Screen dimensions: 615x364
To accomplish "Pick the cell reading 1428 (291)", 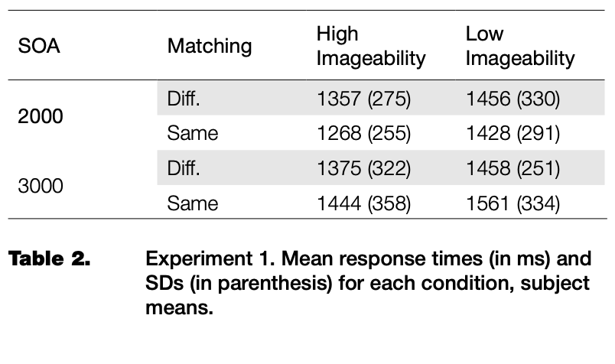I will coord(512,134).
